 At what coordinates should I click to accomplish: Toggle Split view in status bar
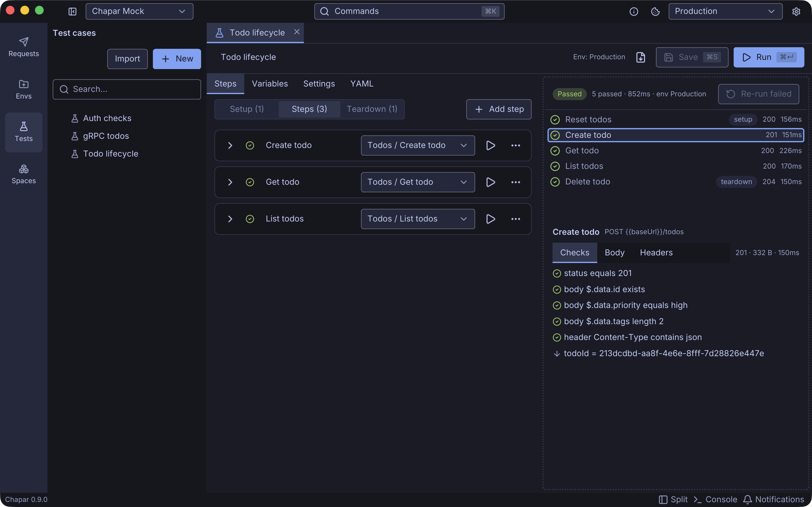coord(673,500)
